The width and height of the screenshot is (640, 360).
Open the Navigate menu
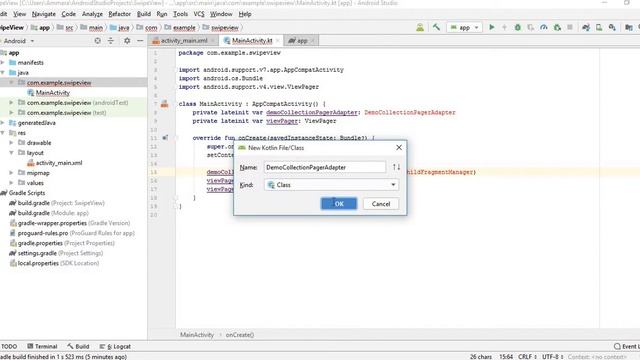[43, 14]
